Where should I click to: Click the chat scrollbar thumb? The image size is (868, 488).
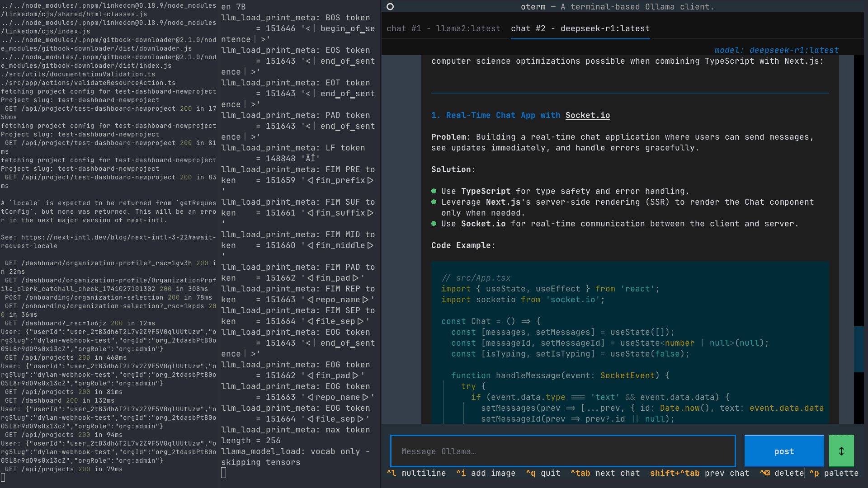(x=859, y=349)
